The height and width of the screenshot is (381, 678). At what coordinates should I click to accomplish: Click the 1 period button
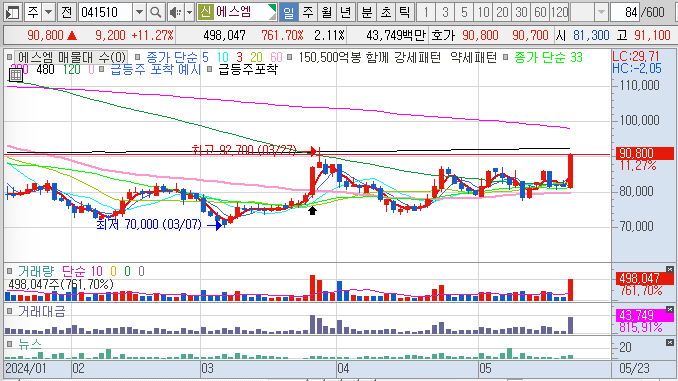tap(426, 12)
